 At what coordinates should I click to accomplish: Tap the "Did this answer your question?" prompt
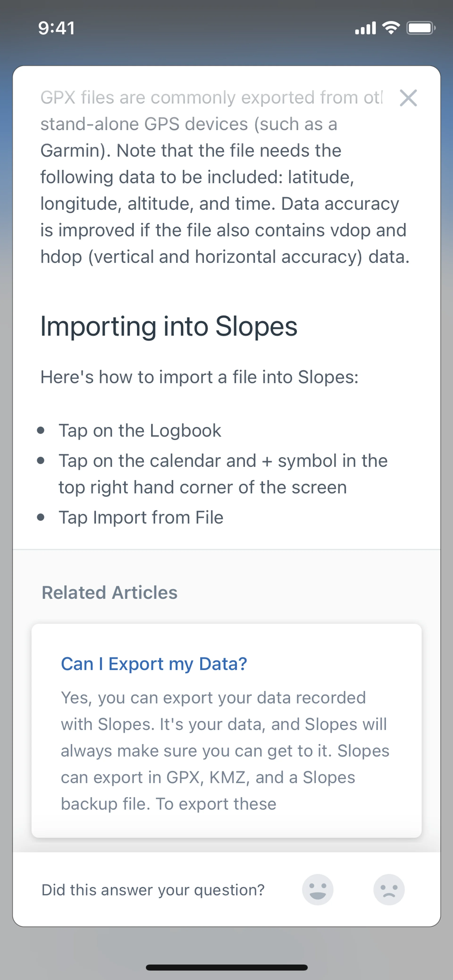pos(153,890)
